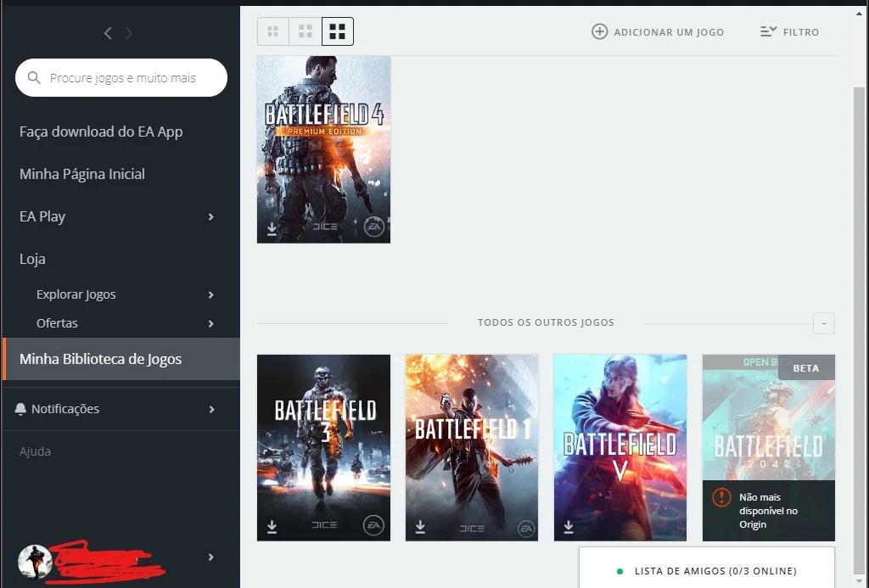Expand the Explorar Jogos chevron
This screenshot has width=869, height=588.
pos(210,294)
